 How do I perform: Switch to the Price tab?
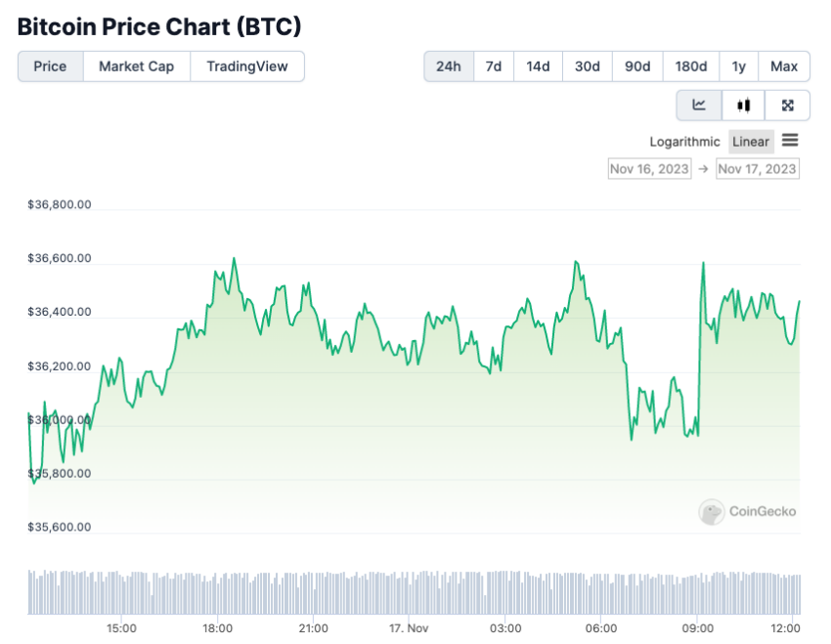(50, 66)
